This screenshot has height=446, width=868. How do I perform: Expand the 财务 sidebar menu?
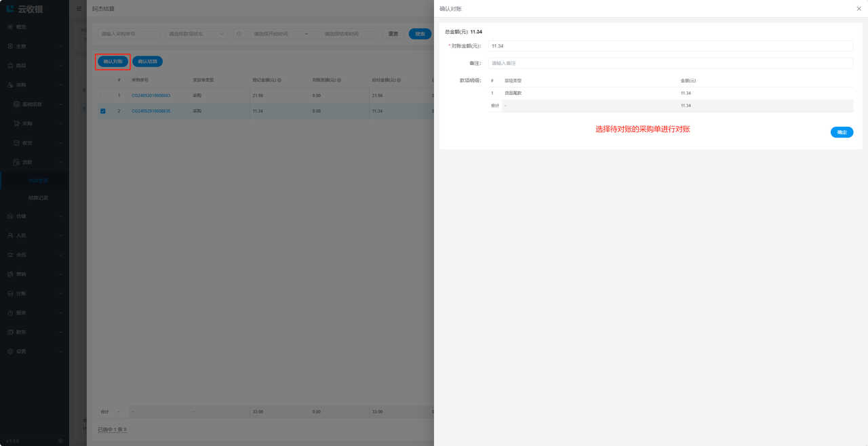(34, 332)
